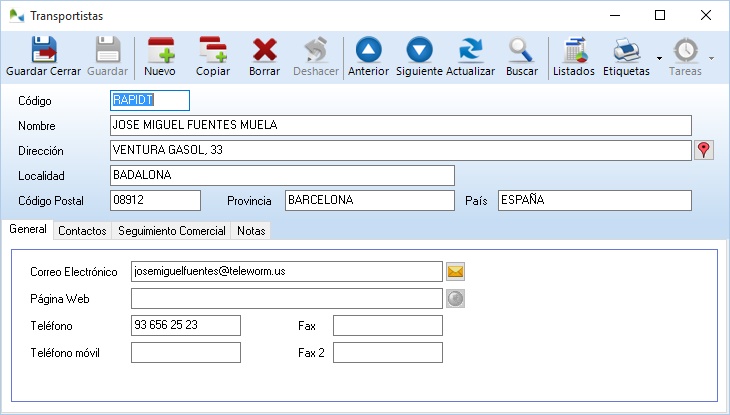
Task: Click the Página Web input field
Action: (286, 298)
